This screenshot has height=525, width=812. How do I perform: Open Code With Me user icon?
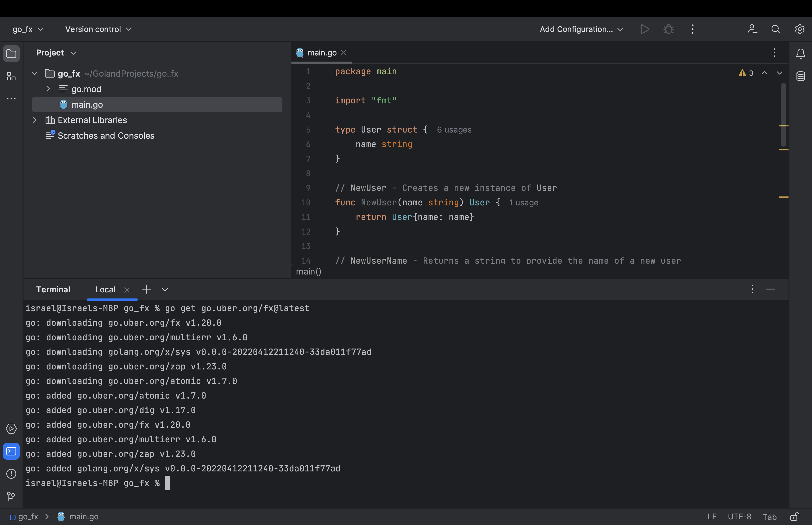point(752,29)
